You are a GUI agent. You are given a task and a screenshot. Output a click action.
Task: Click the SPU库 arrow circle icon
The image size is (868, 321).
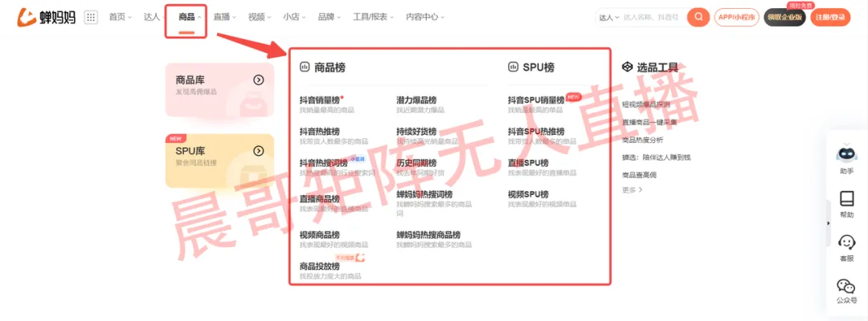pos(259,151)
